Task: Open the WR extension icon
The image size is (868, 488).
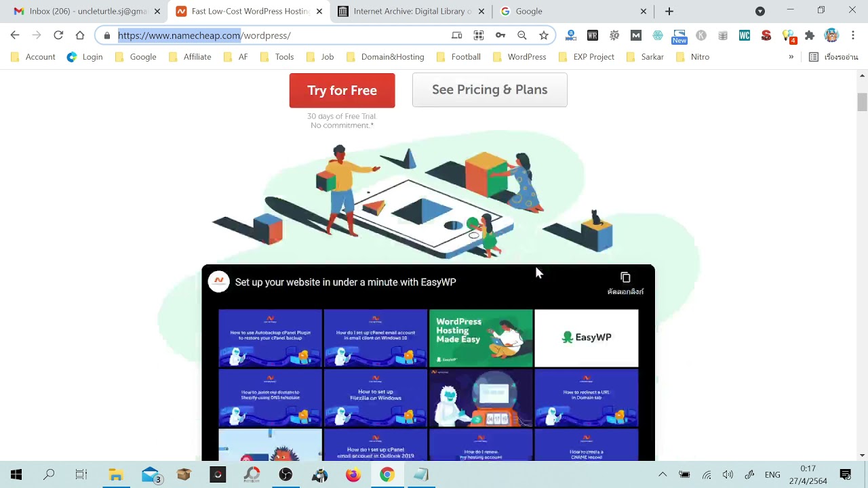Action: (x=593, y=35)
